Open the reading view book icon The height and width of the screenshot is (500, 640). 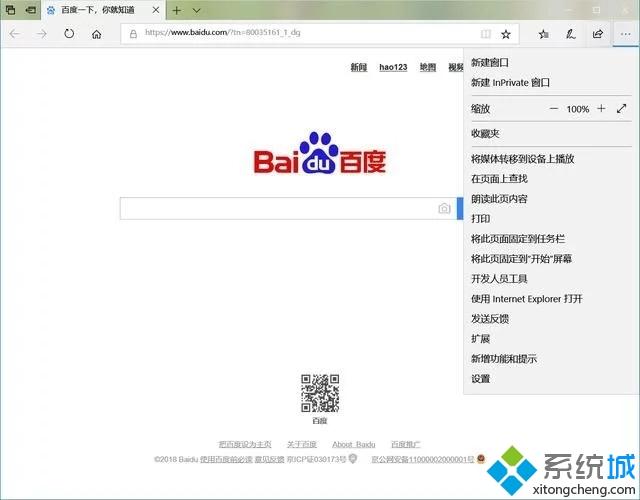coord(486,34)
